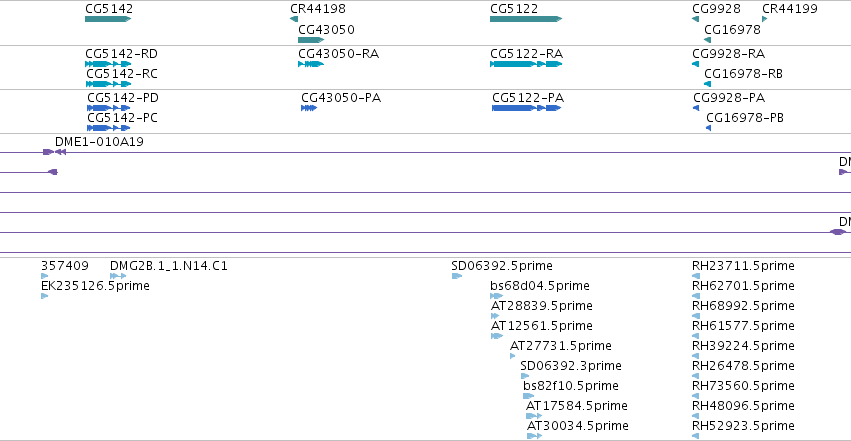Select the CG43050-RA transcript glyph
This screenshot has width=851, height=441.
(311, 64)
